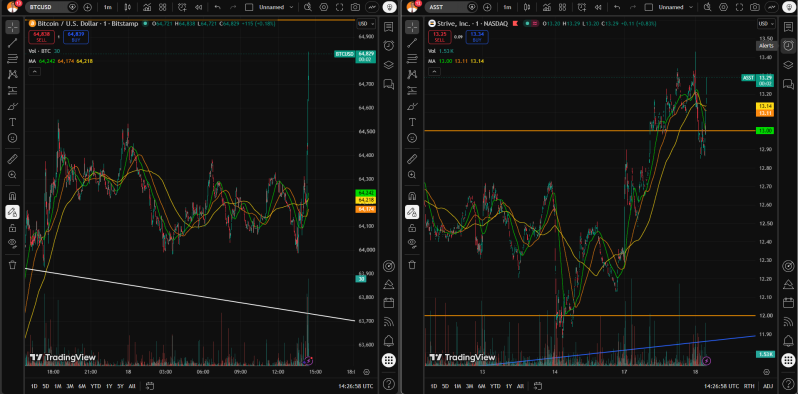The height and width of the screenshot is (394, 798).
Task: Toggle ADJ adjustment on ASST chart
Action: click(x=768, y=386)
